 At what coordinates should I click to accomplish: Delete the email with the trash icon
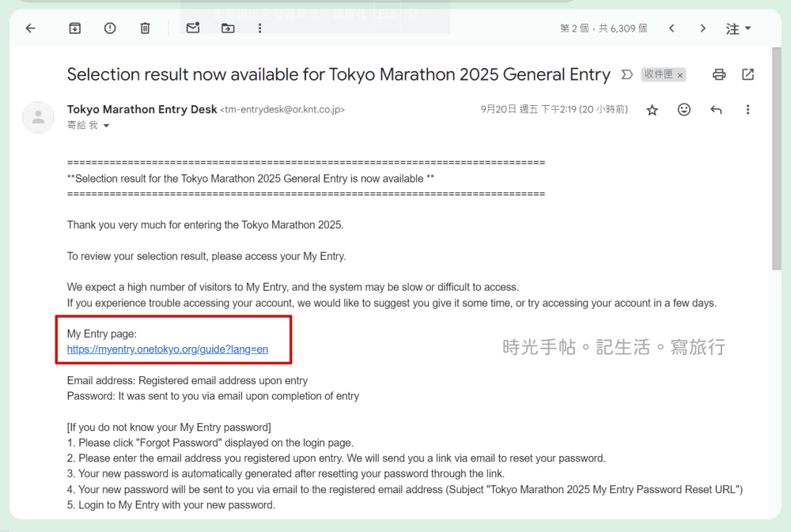coord(145,28)
